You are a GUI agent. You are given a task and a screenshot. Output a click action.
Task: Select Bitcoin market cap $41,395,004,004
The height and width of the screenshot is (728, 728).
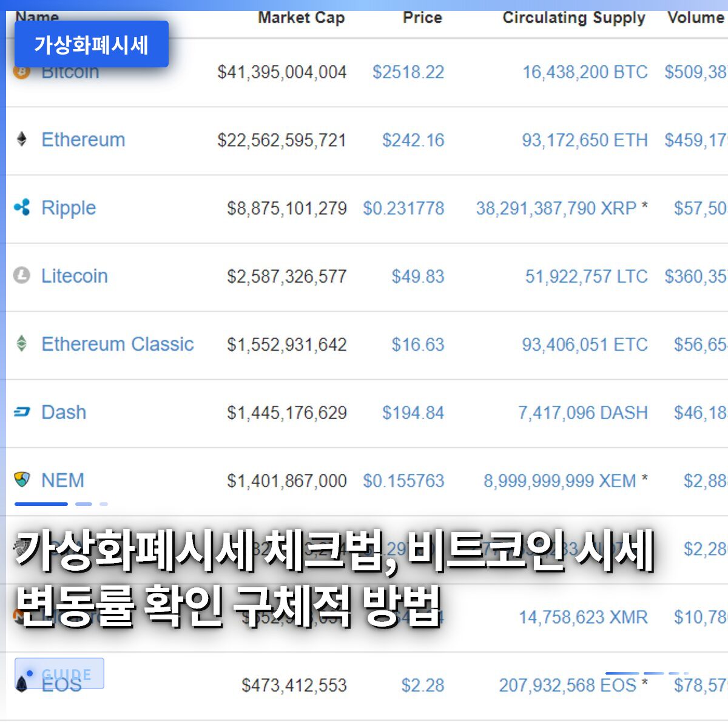[282, 72]
